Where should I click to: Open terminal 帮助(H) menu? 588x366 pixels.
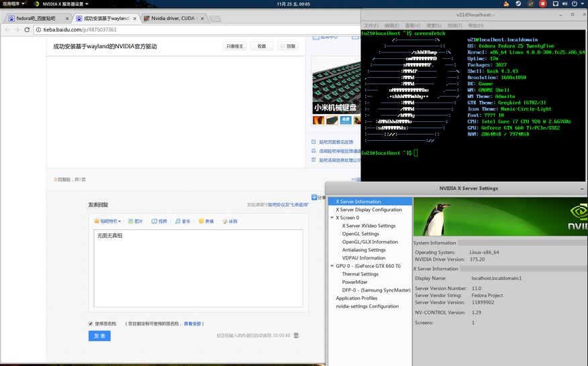point(476,25)
